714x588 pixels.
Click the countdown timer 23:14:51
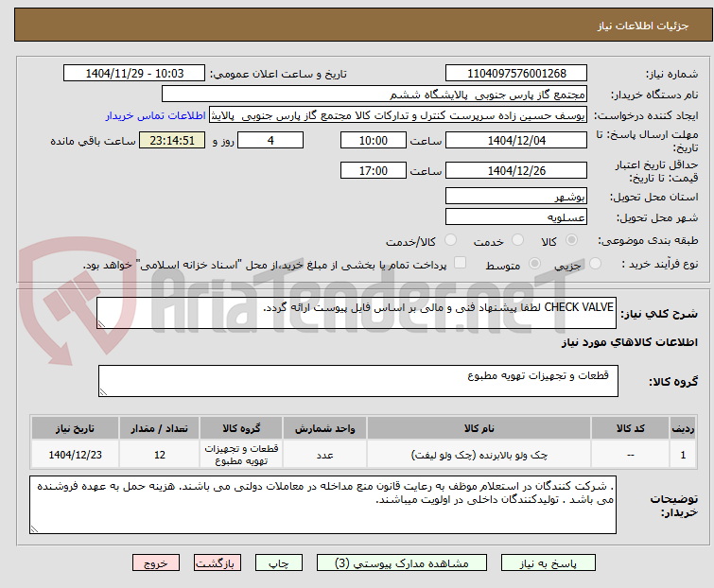[x=172, y=140]
